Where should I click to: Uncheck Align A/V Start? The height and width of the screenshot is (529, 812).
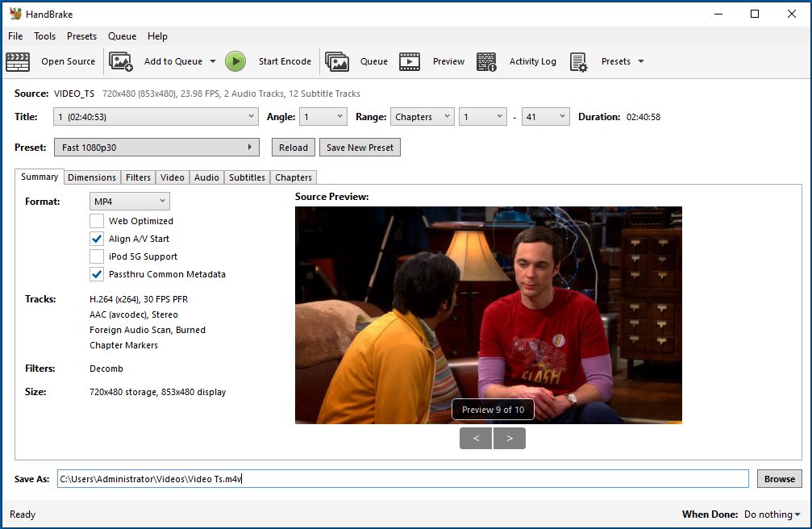(x=97, y=239)
